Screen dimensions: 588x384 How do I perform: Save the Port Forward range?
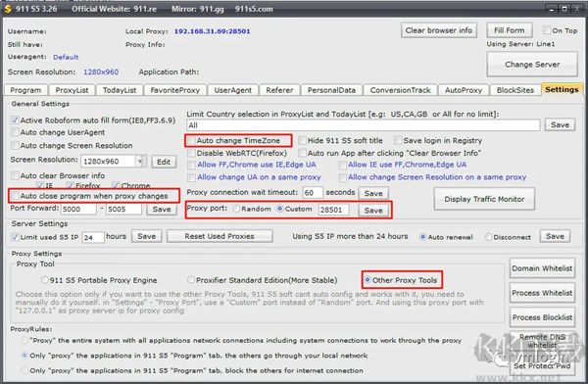point(162,209)
